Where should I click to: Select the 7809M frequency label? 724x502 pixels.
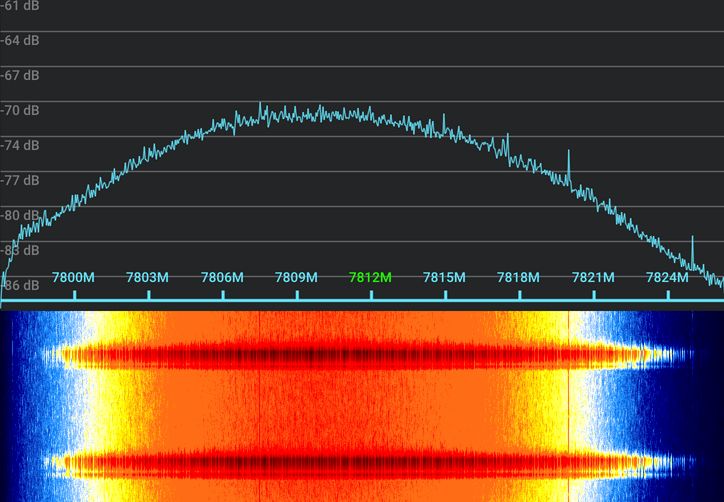296,277
